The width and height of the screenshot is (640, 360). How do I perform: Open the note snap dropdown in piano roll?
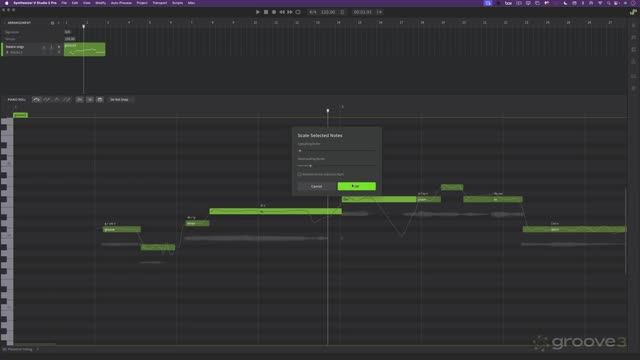(120, 100)
